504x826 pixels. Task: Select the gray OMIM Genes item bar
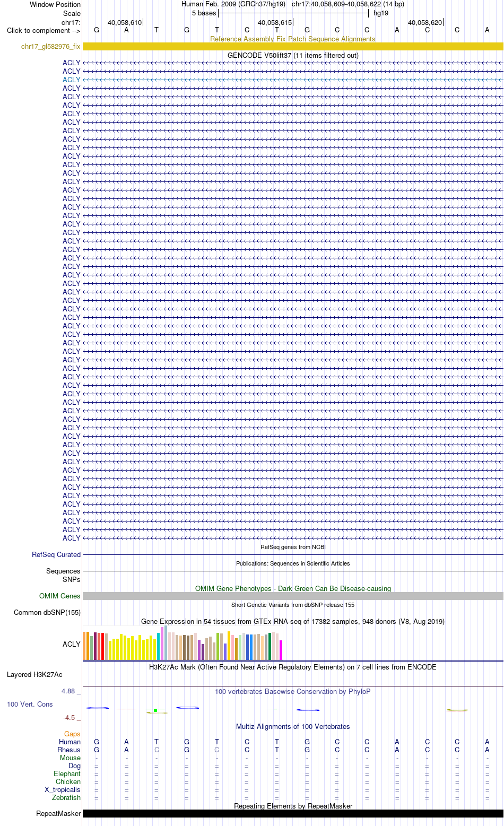tap(293, 596)
